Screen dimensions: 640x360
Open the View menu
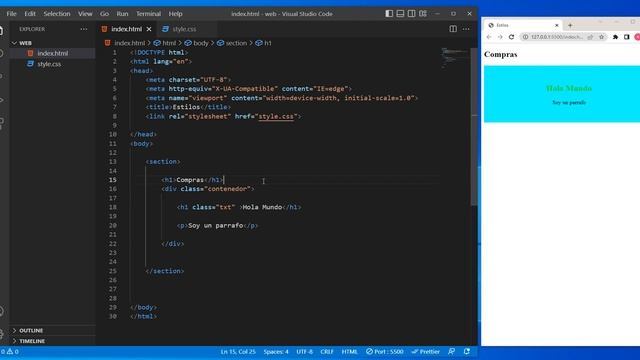(85, 13)
